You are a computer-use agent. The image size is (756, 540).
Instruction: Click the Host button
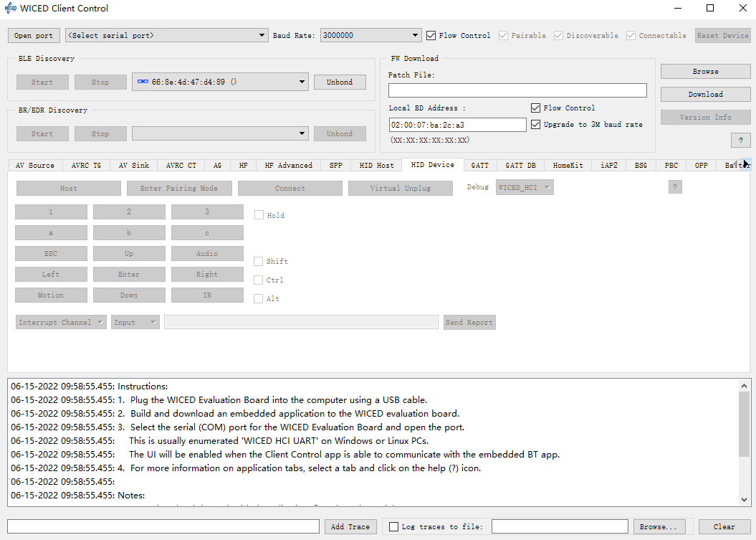[x=69, y=188]
